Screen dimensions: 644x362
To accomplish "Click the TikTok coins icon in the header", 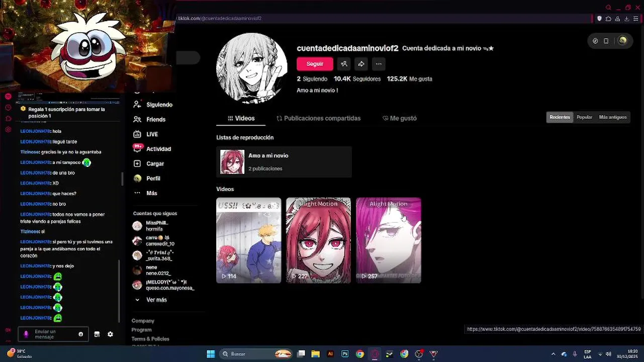I will click(595, 41).
